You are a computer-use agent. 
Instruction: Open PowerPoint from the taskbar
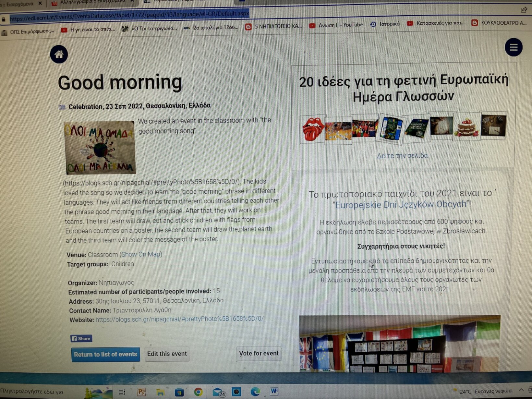[141, 392]
